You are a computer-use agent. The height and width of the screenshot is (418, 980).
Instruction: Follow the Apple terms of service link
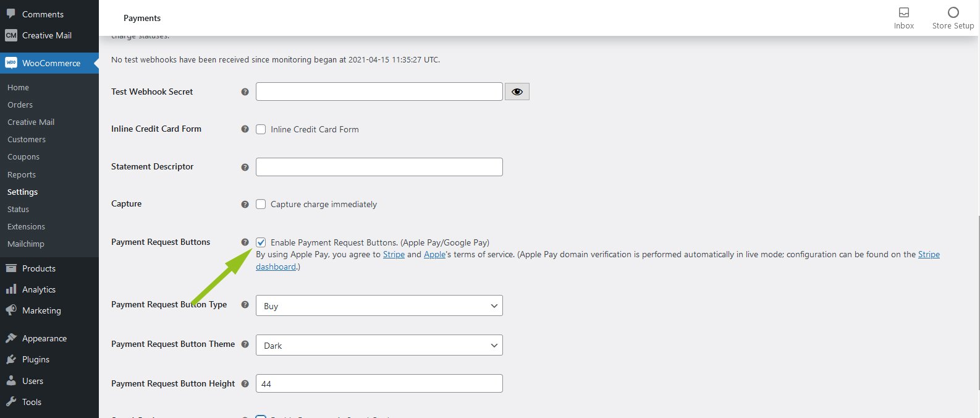[434, 254]
